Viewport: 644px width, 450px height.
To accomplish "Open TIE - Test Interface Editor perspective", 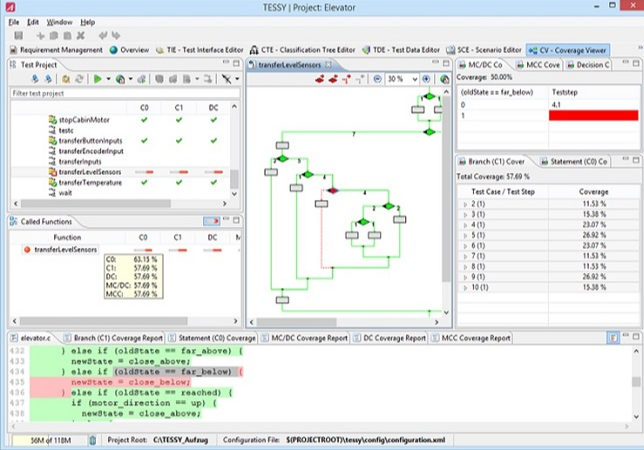I will (200, 50).
